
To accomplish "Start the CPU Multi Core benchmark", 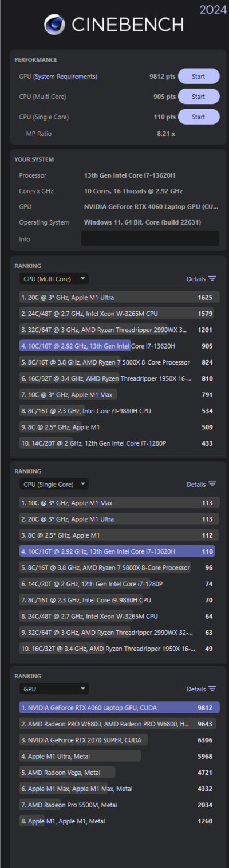I will click(199, 97).
